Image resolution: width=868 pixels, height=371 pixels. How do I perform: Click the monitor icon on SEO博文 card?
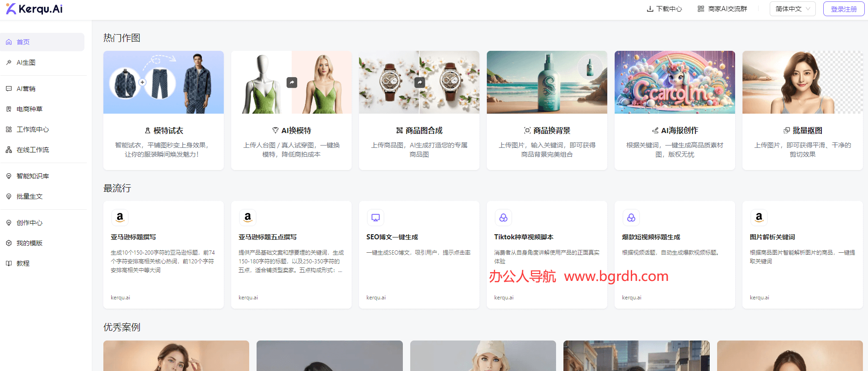coord(376,217)
